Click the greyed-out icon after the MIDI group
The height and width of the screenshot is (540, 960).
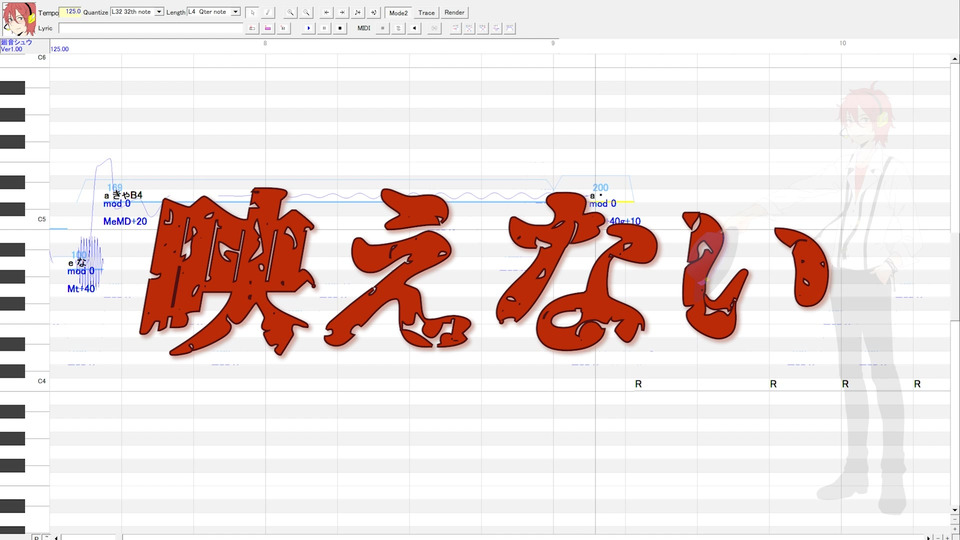434,28
